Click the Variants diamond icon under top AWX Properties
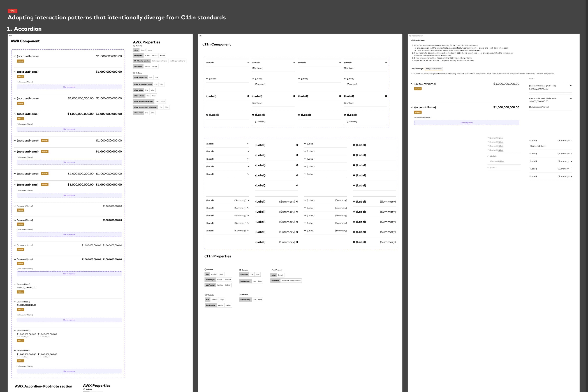 click(134, 46)
